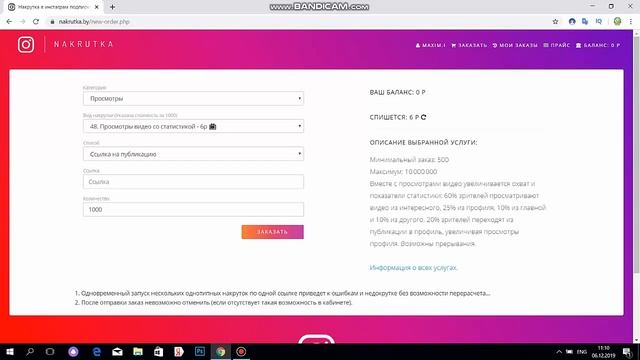This screenshot has height=360, width=640.
Task: Focus the Ссылка link input field
Action: pyautogui.click(x=193, y=182)
